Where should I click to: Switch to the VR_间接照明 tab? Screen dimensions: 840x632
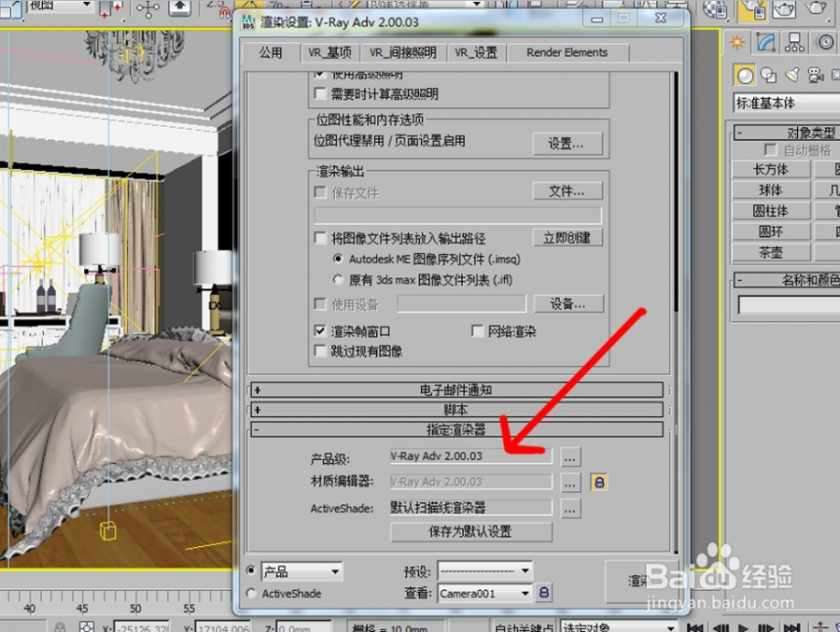402,53
